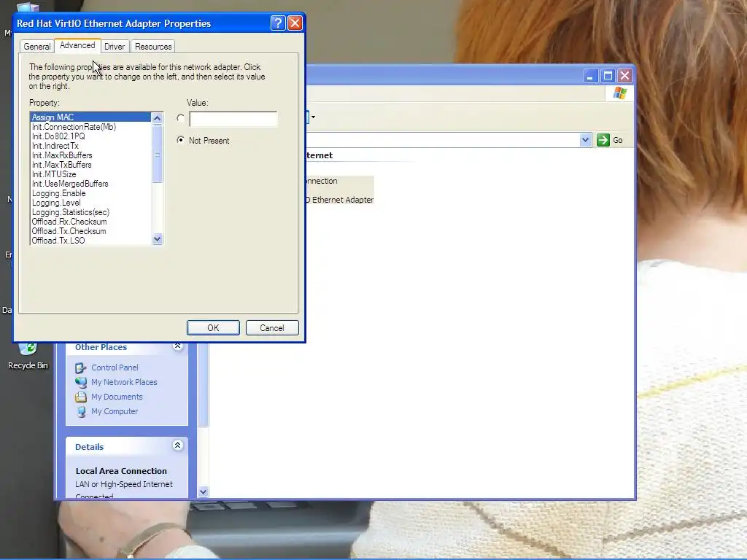
Task: Maximize the Network Connections window
Action: (x=608, y=75)
